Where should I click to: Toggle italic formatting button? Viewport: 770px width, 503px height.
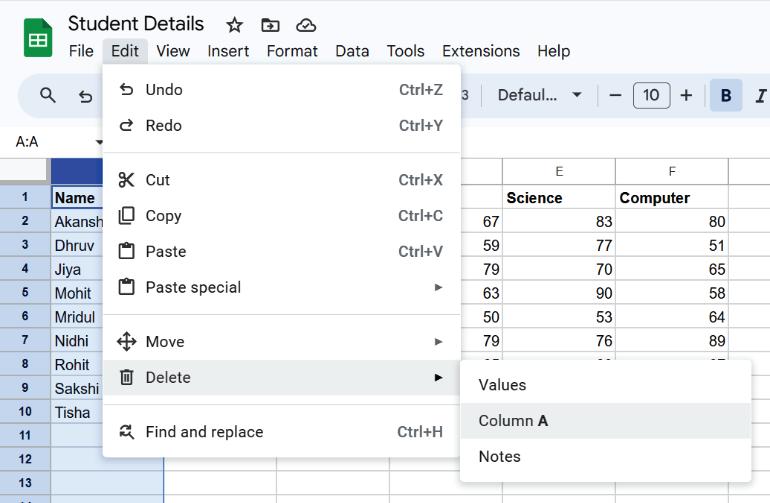click(760, 95)
